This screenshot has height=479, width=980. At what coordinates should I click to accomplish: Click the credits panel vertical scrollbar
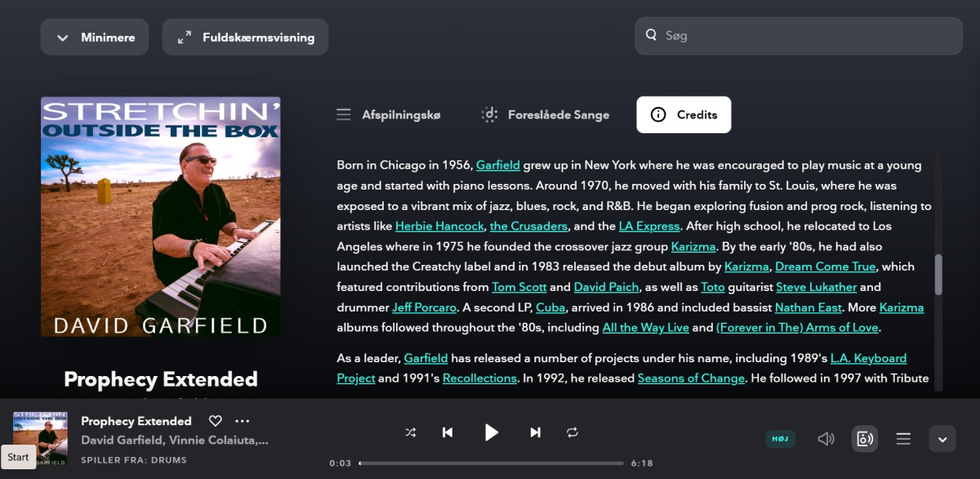[x=938, y=274]
